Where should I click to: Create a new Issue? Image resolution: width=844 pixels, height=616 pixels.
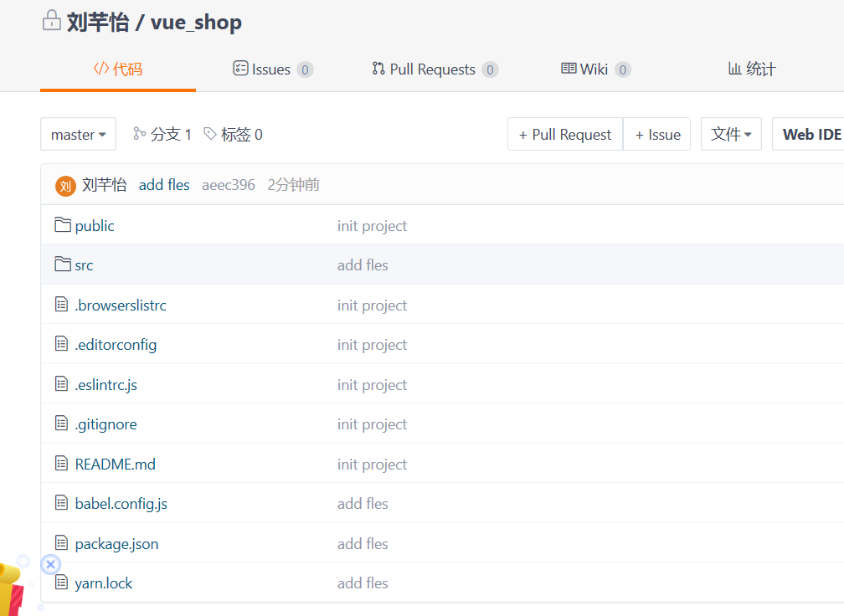pyautogui.click(x=657, y=134)
